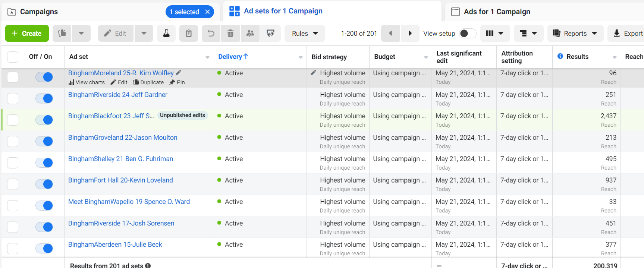The image size is (644, 268).
Task: Click the trash delete icon
Action: coord(230,34)
